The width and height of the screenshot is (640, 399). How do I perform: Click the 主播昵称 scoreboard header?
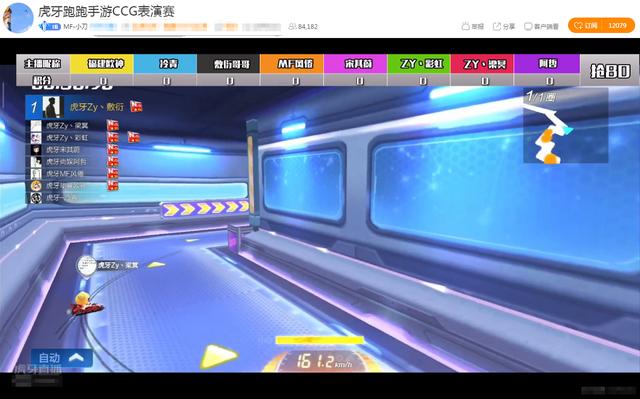pyautogui.click(x=42, y=64)
